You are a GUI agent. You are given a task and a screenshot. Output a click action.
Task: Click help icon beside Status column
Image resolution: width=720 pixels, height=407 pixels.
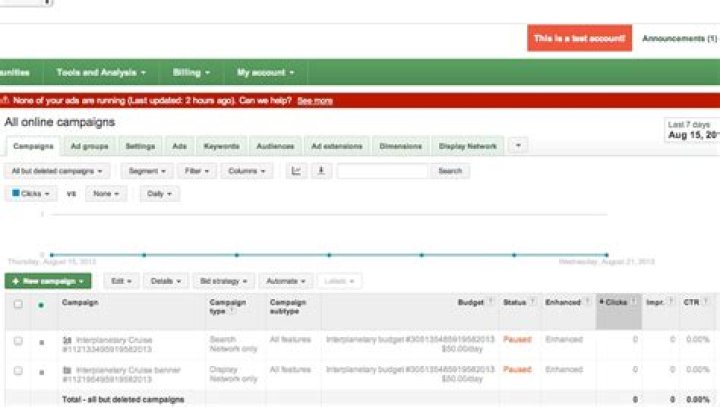tap(533, 301)
